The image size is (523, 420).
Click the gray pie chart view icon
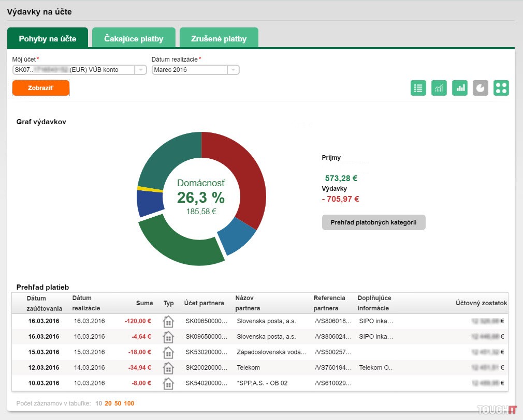(481, 88)
